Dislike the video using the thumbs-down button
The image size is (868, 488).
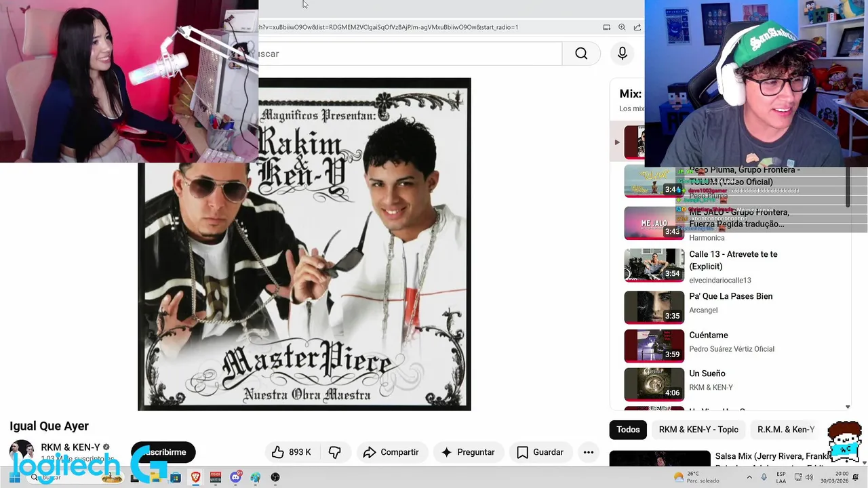coord(335,452)
